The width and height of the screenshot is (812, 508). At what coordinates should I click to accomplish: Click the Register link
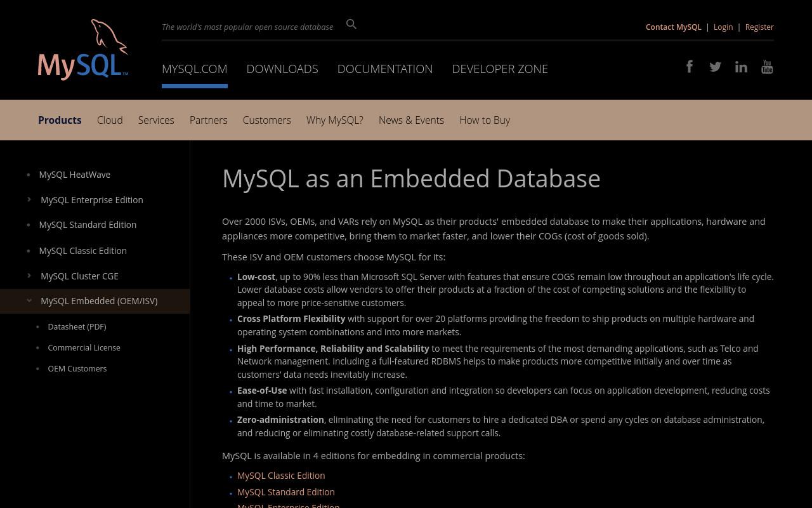(x=759, y=27)
